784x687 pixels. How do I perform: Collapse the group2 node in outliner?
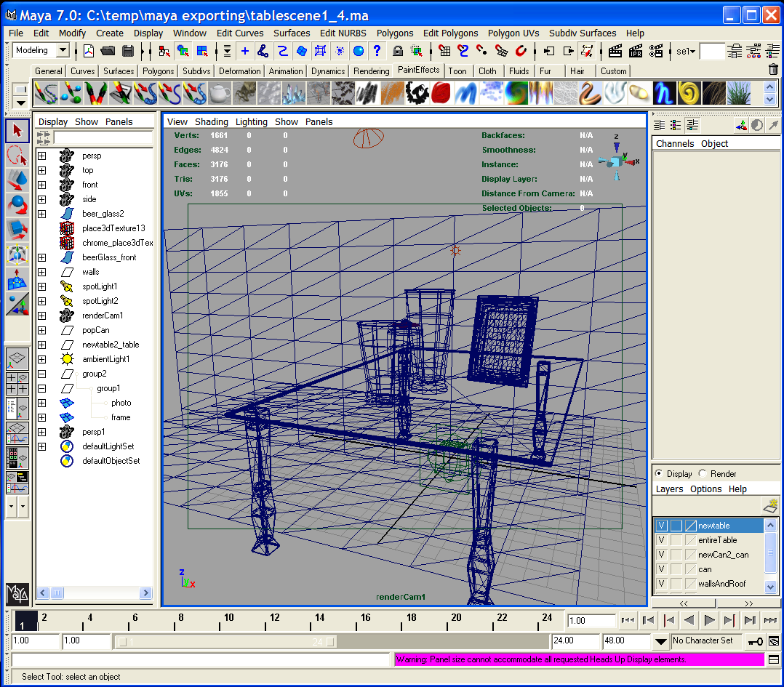pos(42,374)
